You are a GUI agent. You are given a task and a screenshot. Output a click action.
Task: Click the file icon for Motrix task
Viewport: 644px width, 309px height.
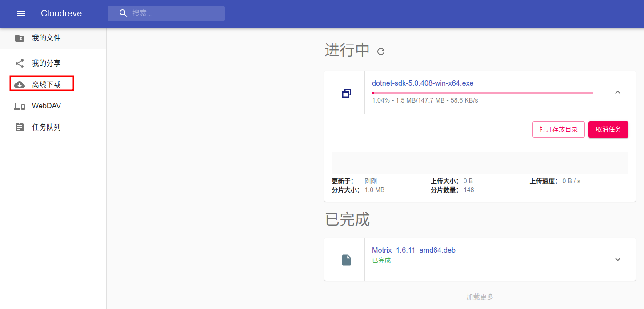tap(347, 260)
